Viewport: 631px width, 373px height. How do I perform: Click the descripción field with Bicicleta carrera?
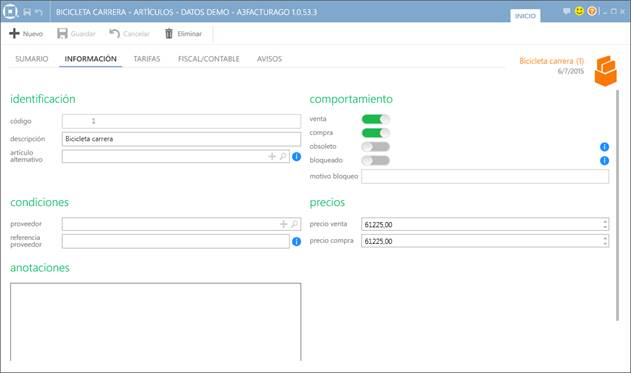pyautogui.click(x=181, y=139)
